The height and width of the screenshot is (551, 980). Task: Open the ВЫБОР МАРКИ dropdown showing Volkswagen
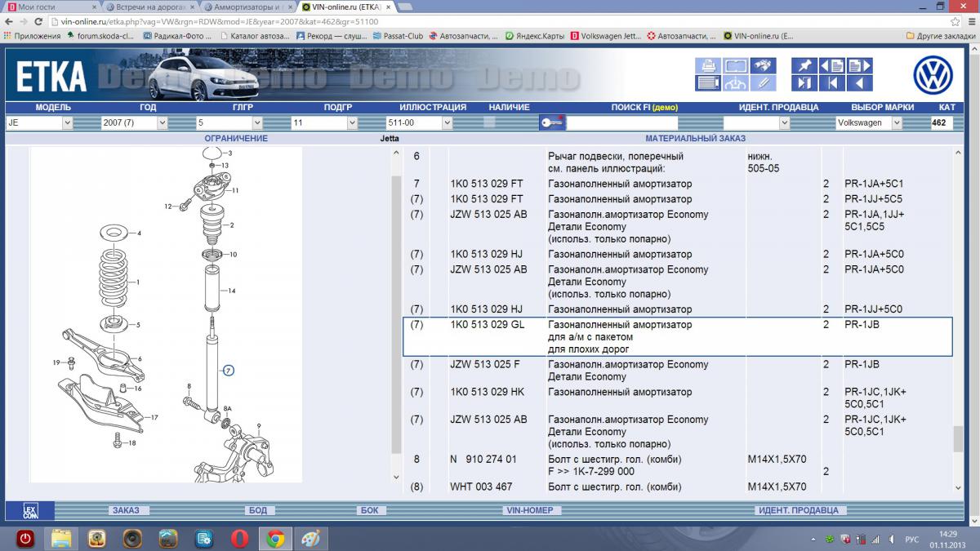click(x=869, y=123)
